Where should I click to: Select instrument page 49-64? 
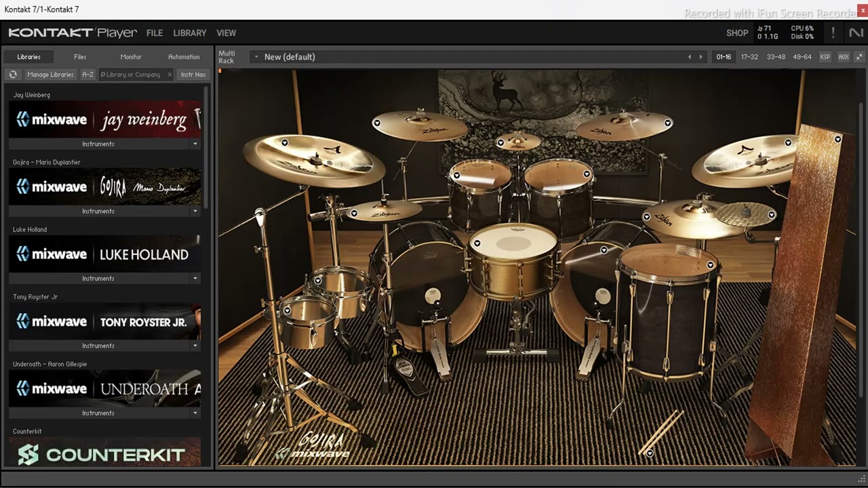click(x=802, y=57)
